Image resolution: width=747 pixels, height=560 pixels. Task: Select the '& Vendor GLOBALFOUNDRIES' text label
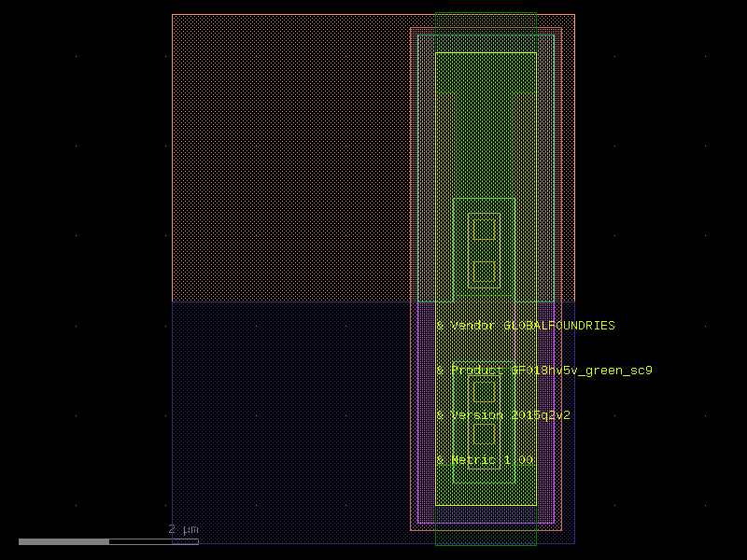pyautogui.click(x=526, y=326)
